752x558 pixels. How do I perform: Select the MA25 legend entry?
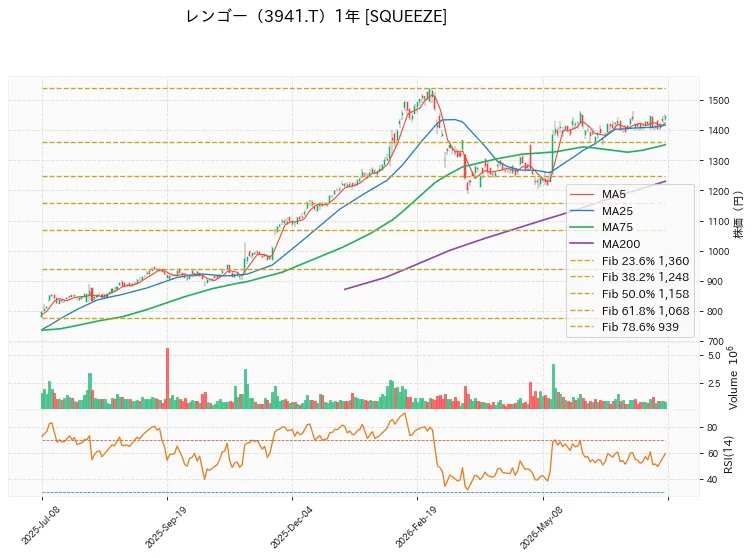pyautogui.click(x=601, y=211)
